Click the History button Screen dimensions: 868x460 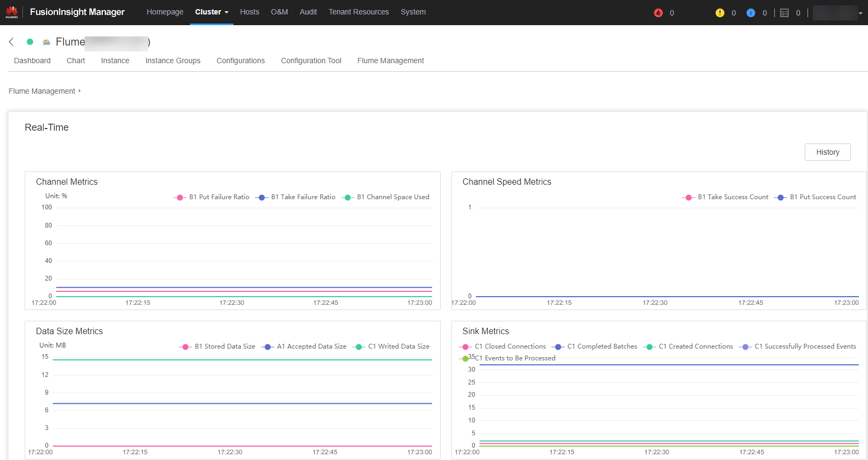(827, 152)
